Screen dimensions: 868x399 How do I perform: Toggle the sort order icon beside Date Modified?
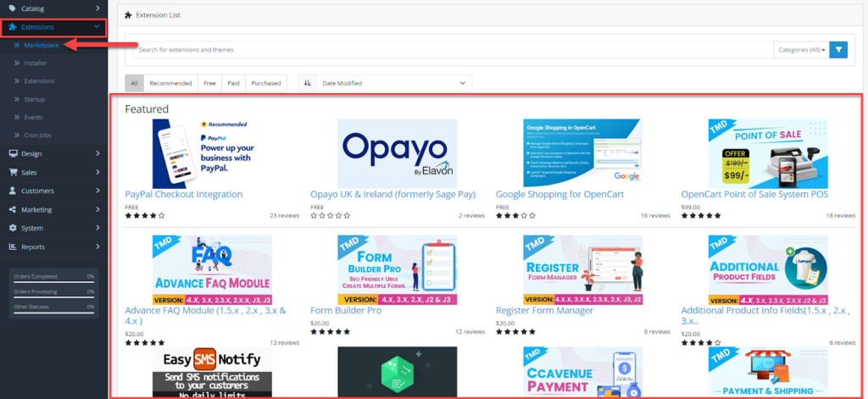[x=307, y=83]
